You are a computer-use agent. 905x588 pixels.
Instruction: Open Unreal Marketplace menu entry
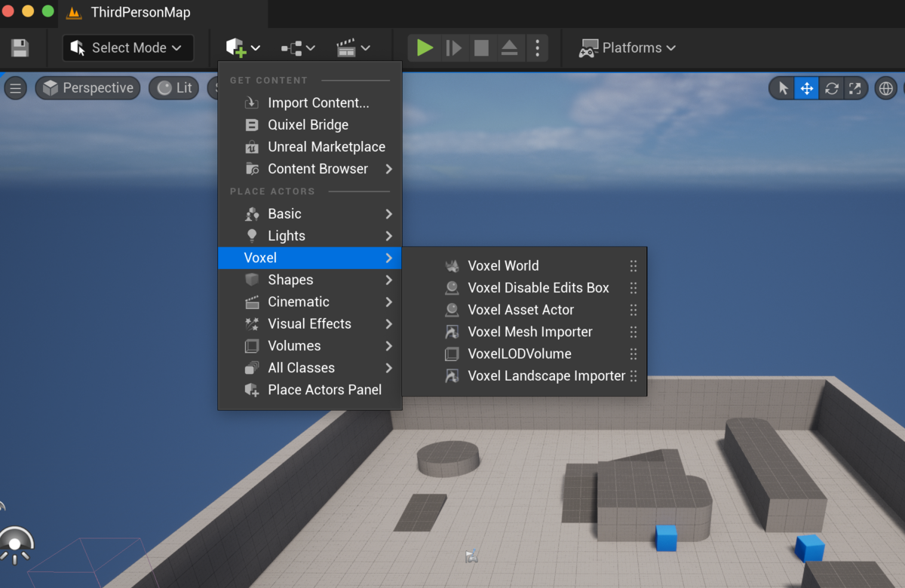tap(310, 147)
